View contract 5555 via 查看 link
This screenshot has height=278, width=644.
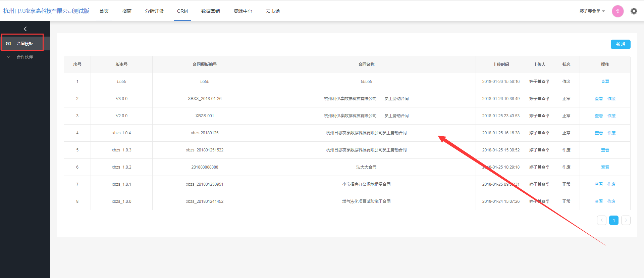[x=605, y=82]
